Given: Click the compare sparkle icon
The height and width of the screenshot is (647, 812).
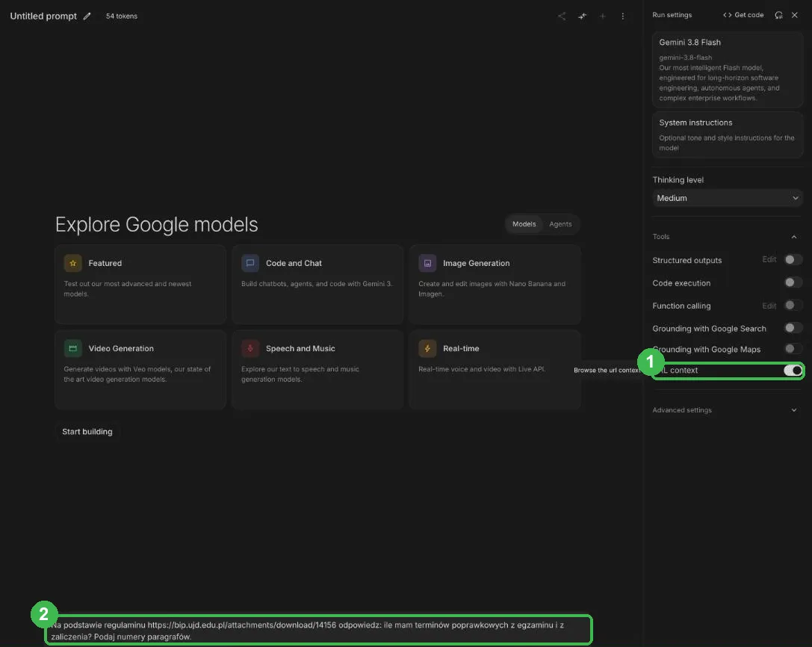Looking at the screenshot, I should coord(582,16).
